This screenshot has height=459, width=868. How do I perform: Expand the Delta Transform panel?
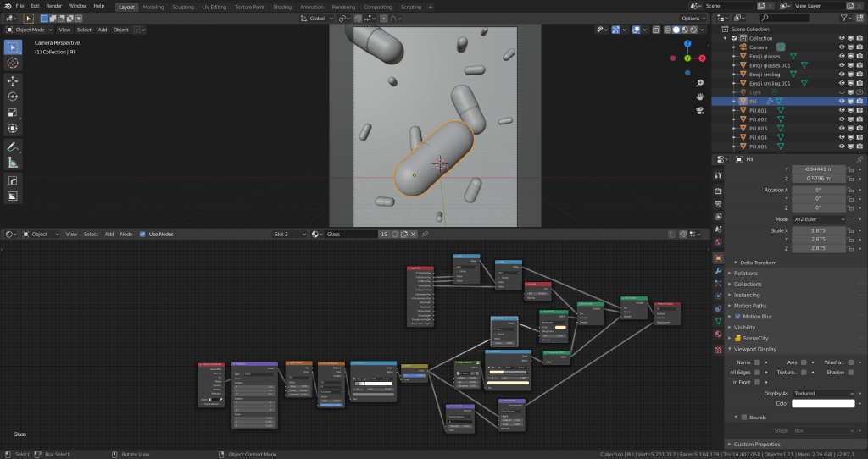pyautogui.click(x=759, y=263)
